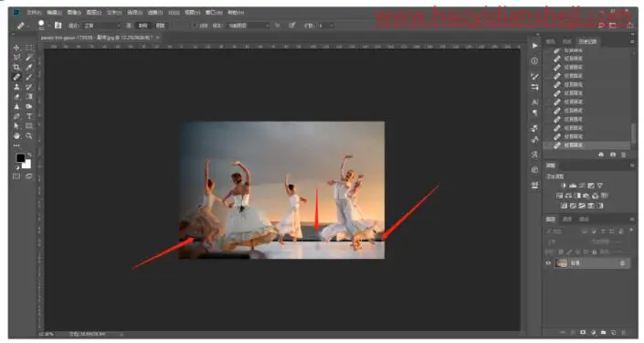Select the Crop tool

tap(16, 67)
